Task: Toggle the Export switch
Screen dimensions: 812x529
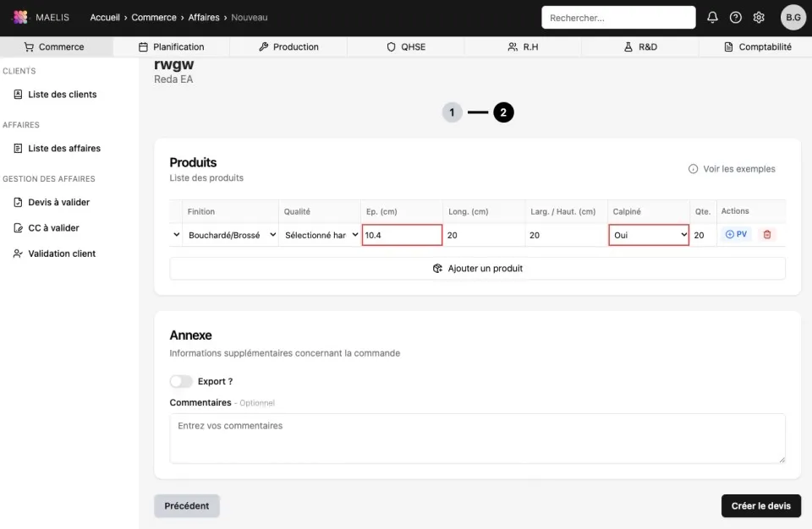Action: [181, 382]
